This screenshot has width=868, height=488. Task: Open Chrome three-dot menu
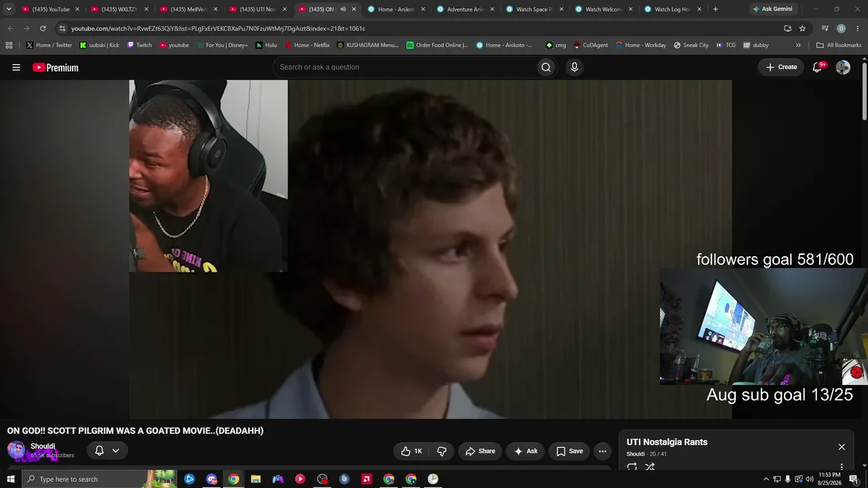pos(858,28)
